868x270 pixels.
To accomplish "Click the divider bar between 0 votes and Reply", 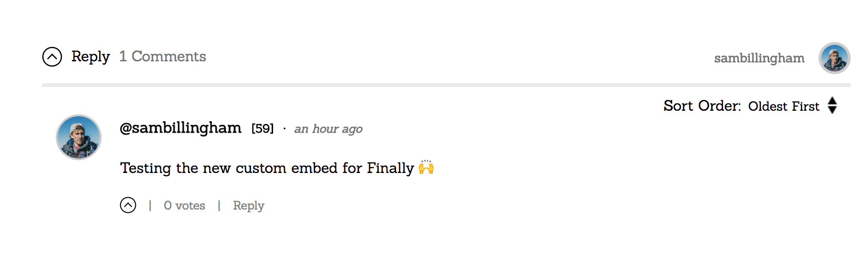I will (x=219, y=205).
